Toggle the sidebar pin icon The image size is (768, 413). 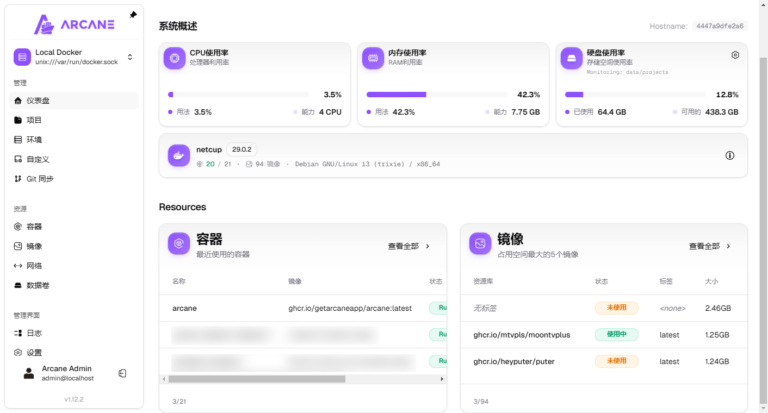[133, 15]
